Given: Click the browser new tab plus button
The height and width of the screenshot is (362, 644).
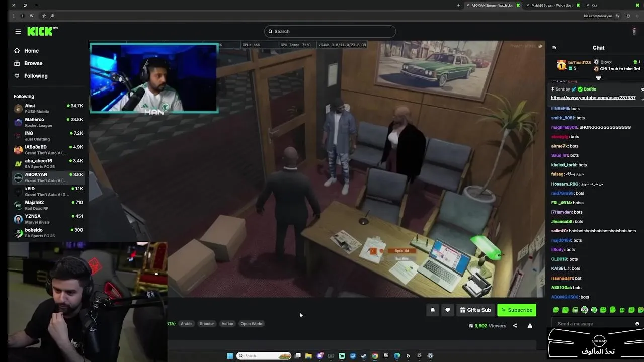Looking at the screenshot, I should pyautogui.click(x=458, y=5).
